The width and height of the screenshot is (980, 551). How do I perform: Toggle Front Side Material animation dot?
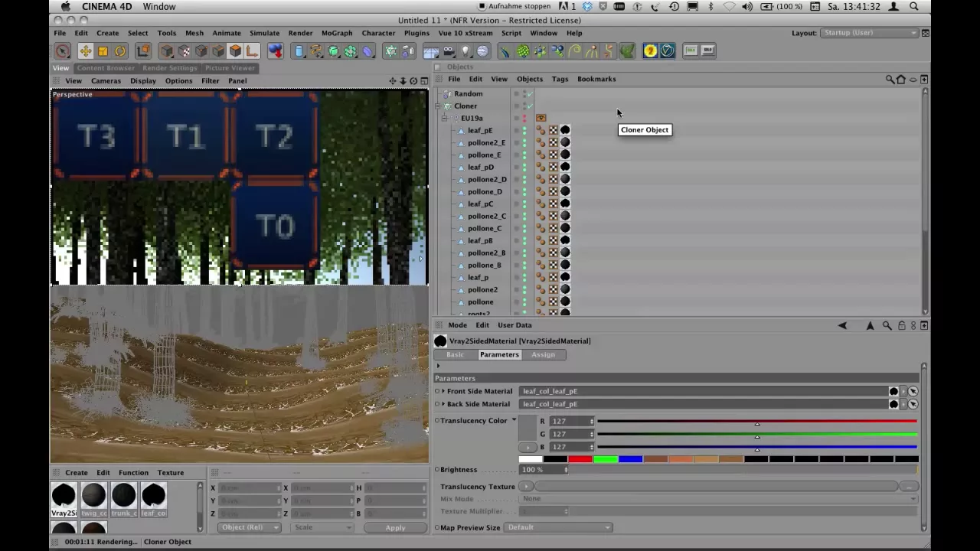point(437,391)
